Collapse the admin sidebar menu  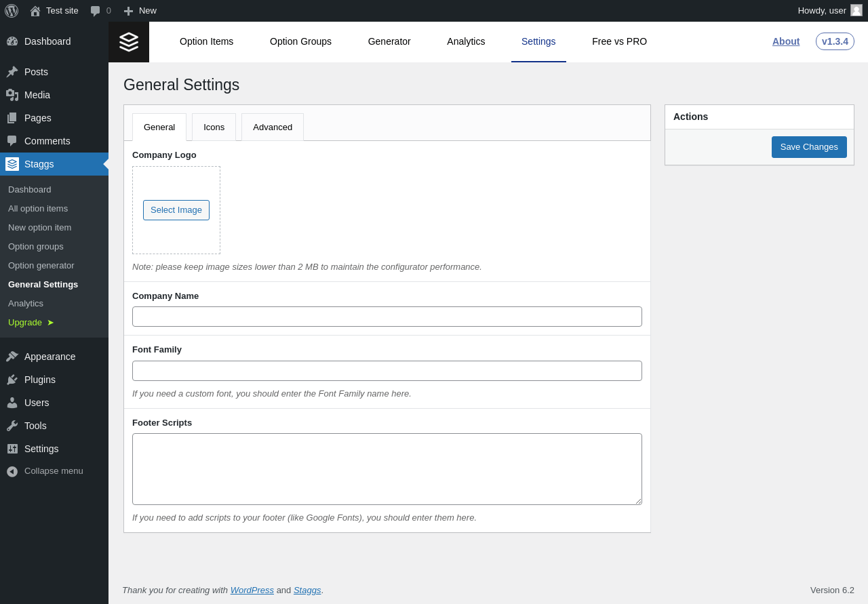53,471
